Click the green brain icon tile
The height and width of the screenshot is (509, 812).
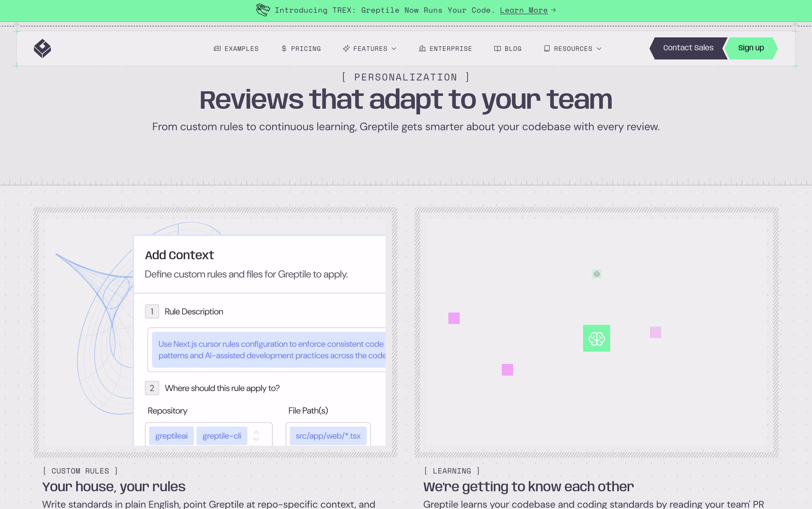point(596,338)
